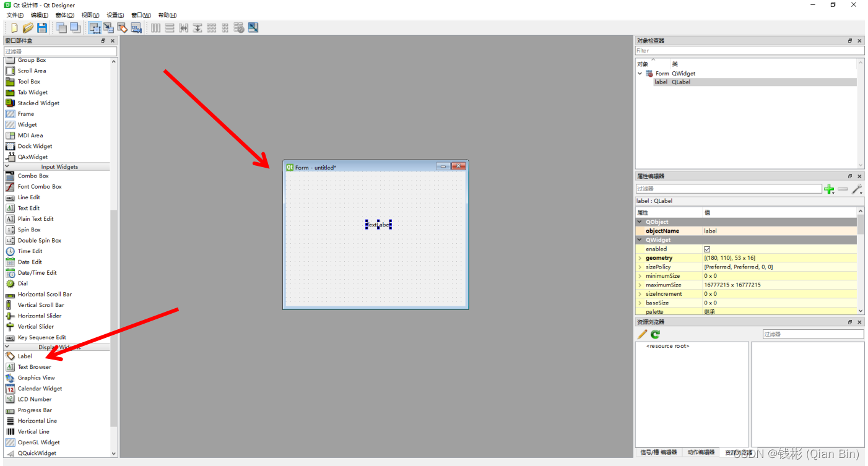Save the form using the floppy disk icon
The width and height of the screenshot is (868, 466).
pyautogui.click(x=42, y=28)
